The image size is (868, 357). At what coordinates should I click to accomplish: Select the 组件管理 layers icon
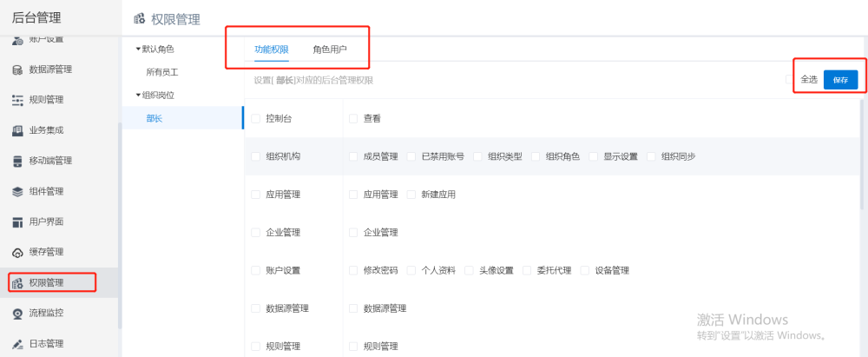pos(17,191)
